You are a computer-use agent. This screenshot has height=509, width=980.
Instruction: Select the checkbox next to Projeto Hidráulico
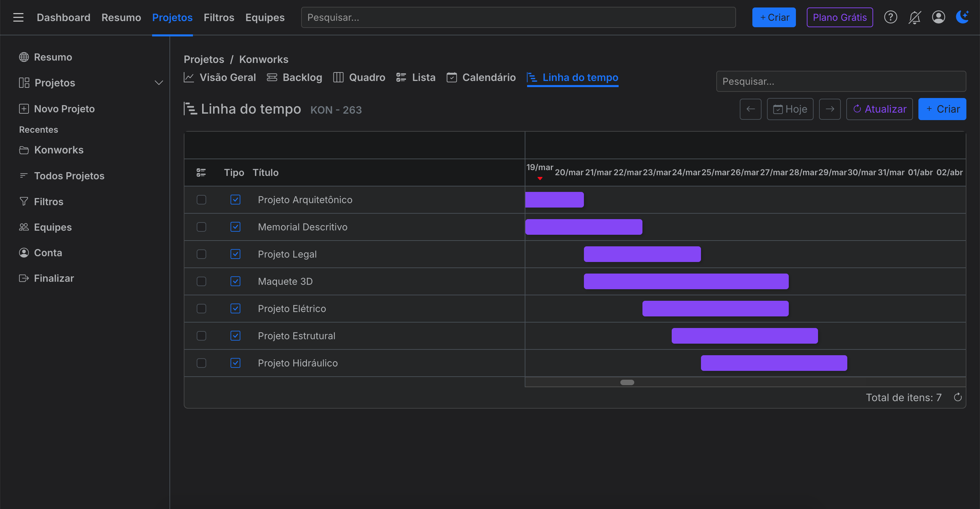coord(201,363)
